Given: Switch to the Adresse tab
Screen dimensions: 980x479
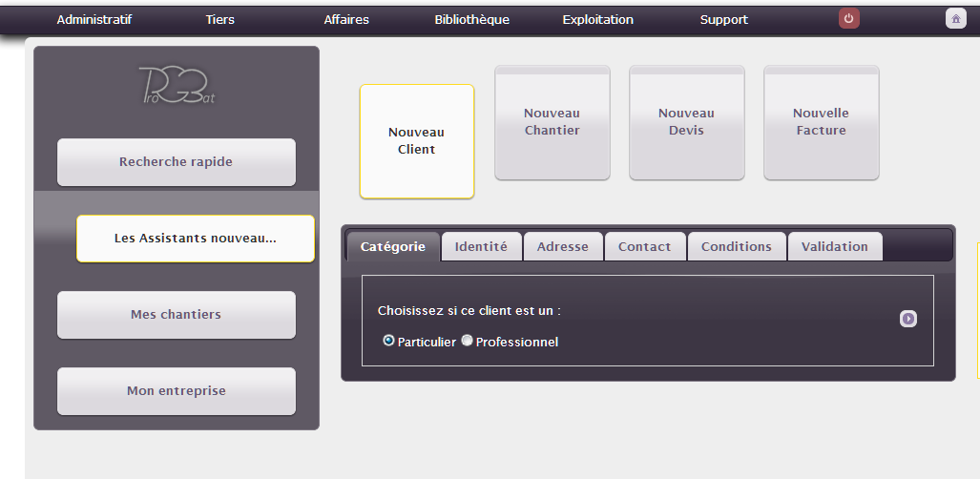Looking at the screenshot, I should click(x=563, y=246).
